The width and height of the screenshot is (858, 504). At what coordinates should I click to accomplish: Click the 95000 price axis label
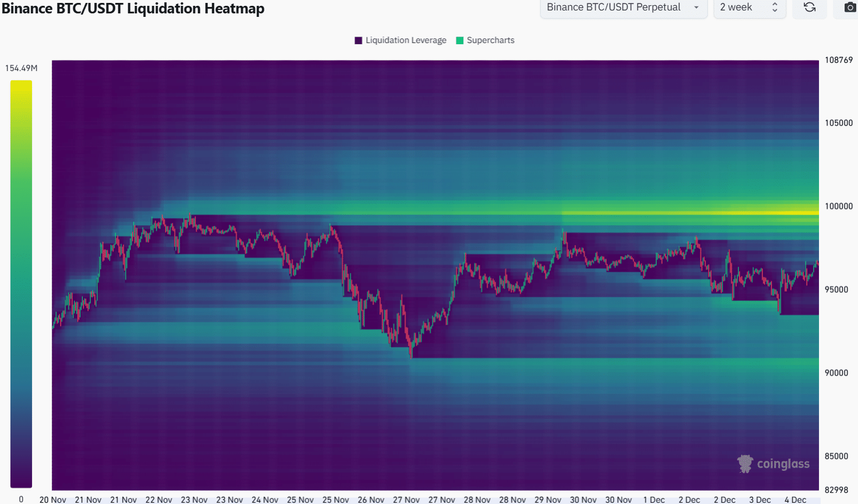836,289
